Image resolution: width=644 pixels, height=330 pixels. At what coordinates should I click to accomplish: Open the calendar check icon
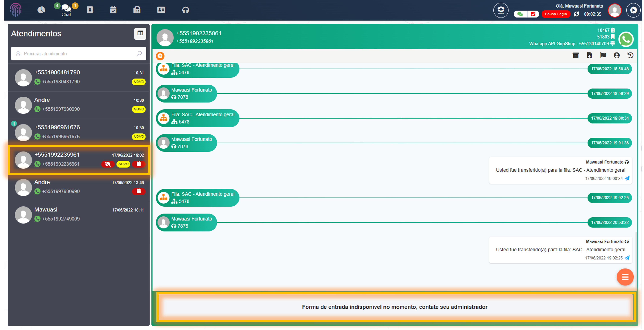pos(113,10)
